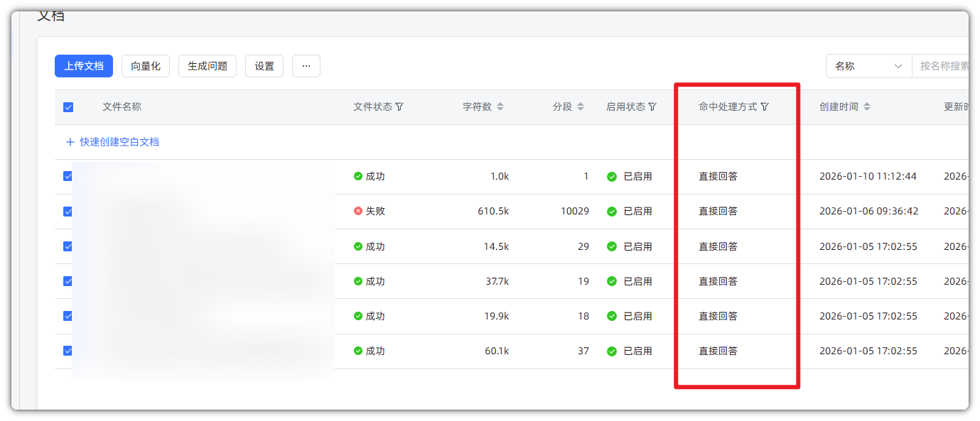Image resolution: width=980 pixels, height=421 pixels.
Task: Click the 上传文档 button
Action: [x=84, y=66]
